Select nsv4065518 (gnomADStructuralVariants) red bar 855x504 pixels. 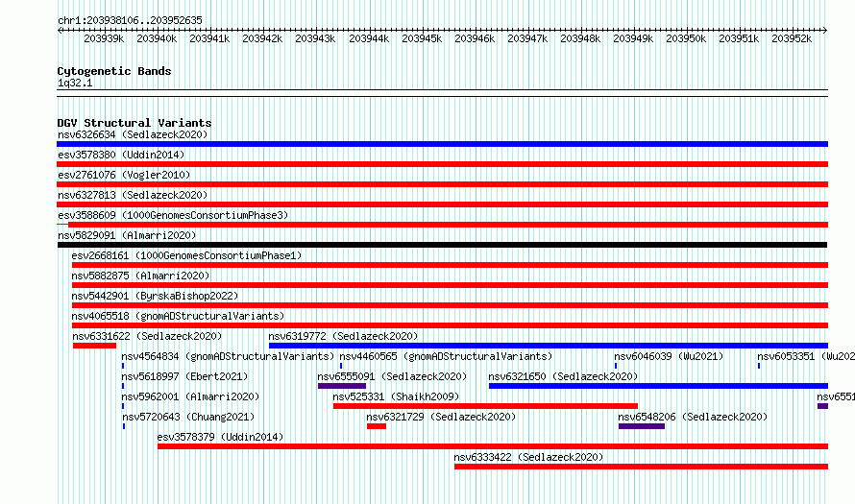pyautogui.click(x=450, y=325)
